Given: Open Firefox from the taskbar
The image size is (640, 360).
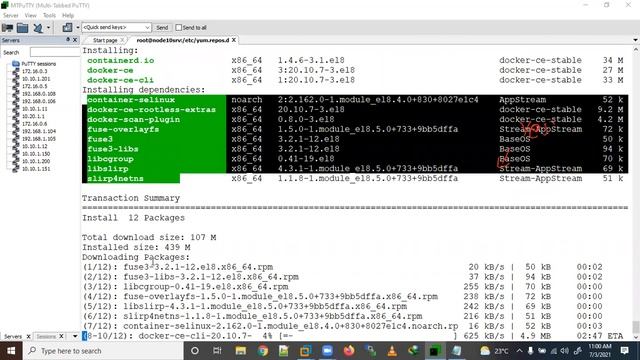Looking at the screenshot, I should [349, 351].
